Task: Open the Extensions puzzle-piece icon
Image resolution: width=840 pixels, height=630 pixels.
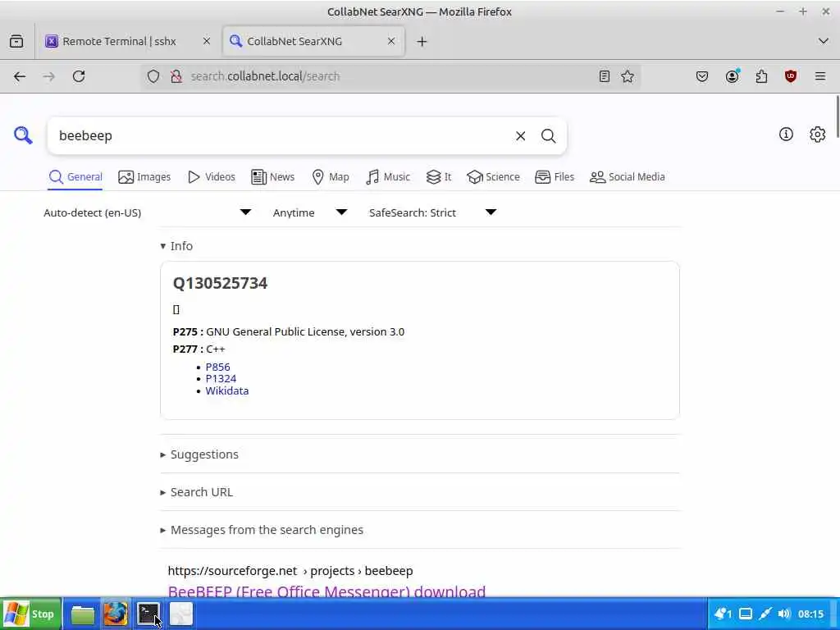Action: coord(761,76)
